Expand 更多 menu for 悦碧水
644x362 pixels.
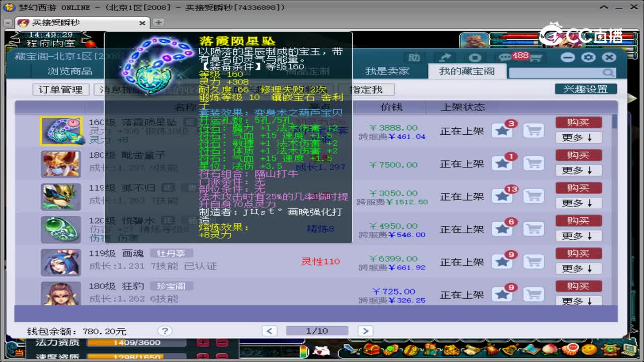click(579, 236)
